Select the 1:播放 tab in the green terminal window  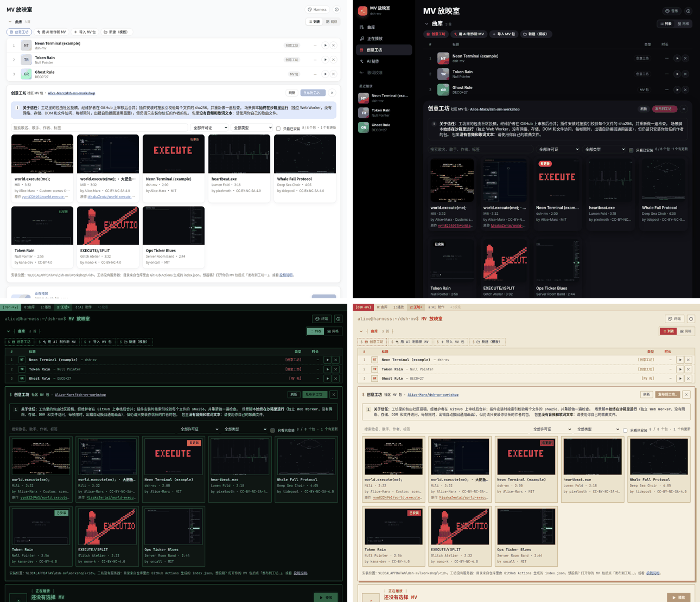tap(46, 307)
